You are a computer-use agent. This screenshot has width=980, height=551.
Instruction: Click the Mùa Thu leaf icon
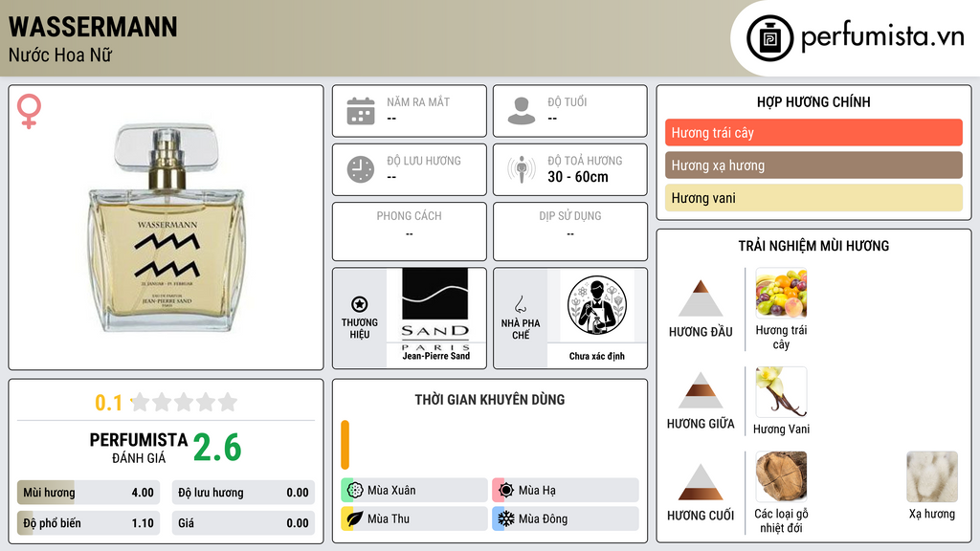[x=355, y=518]
